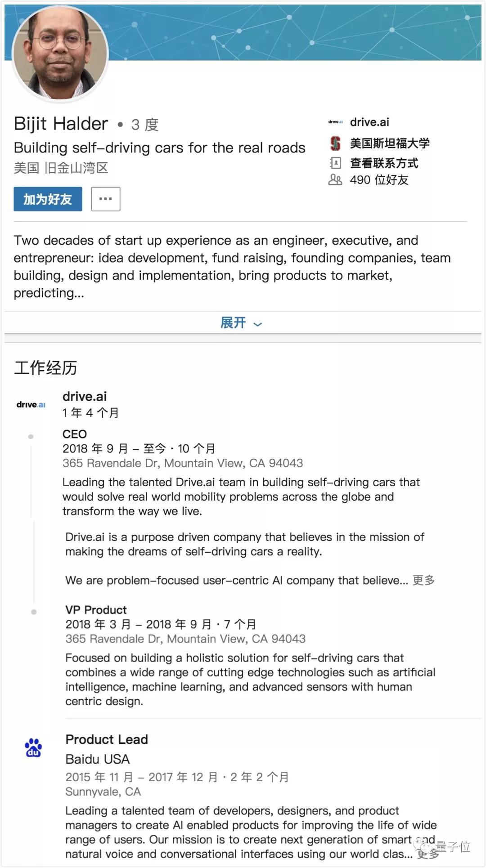Open the 490 位好友 connections link
Viewport: 486px width, 868px height.
tap(379, 180)
